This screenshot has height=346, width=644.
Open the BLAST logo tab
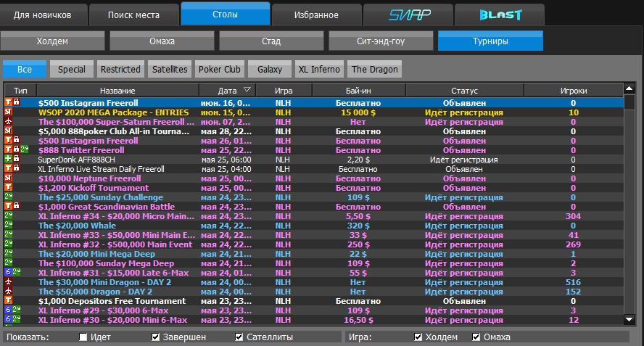500,15
